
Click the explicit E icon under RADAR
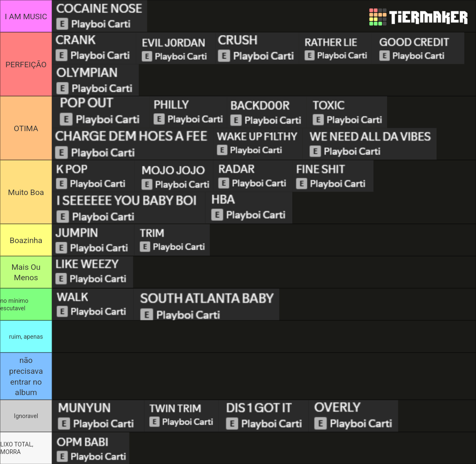pyautogui.click(x=224, y=183)
